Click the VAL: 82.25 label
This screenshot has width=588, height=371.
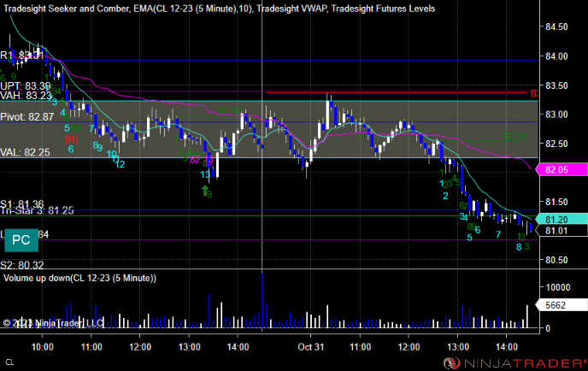pyautogui.click(x=25, y=152)
